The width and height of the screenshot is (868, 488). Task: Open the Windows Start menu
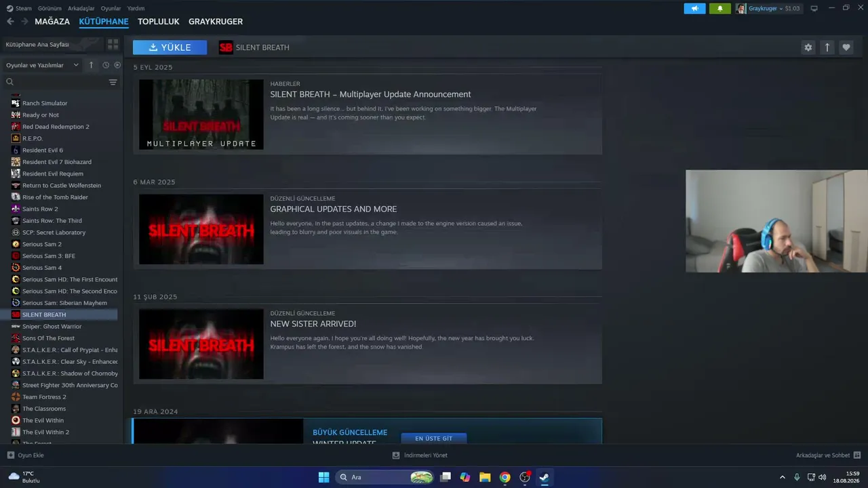coord(323,477)
